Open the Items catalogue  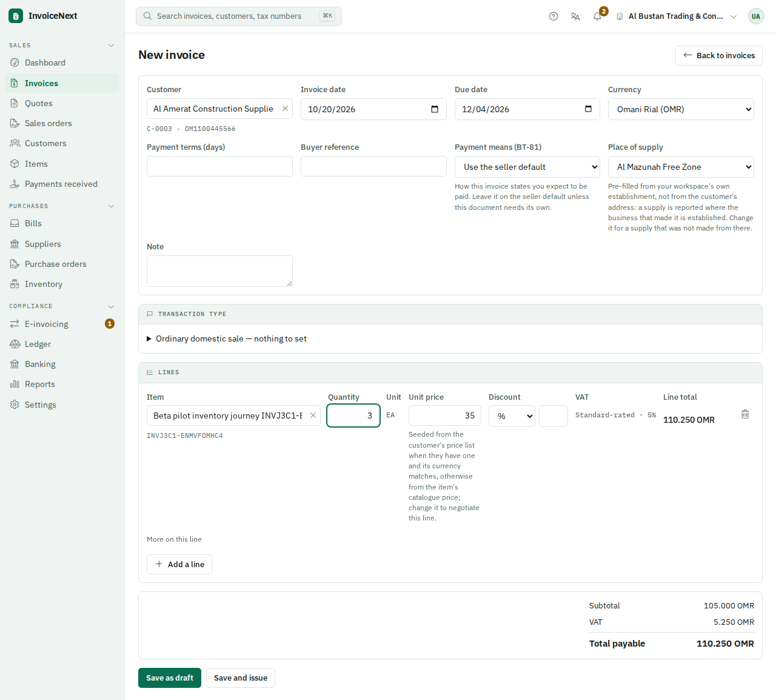[62, 164]
